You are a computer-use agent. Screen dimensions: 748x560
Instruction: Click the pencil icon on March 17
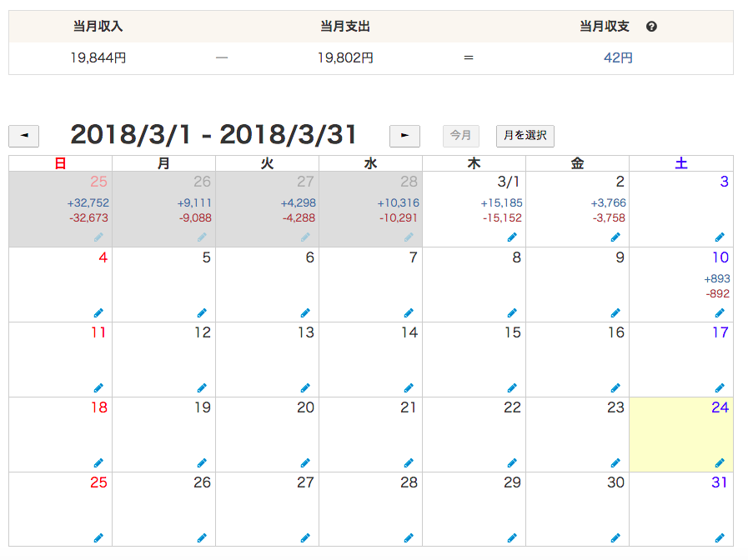coord(720,387)
